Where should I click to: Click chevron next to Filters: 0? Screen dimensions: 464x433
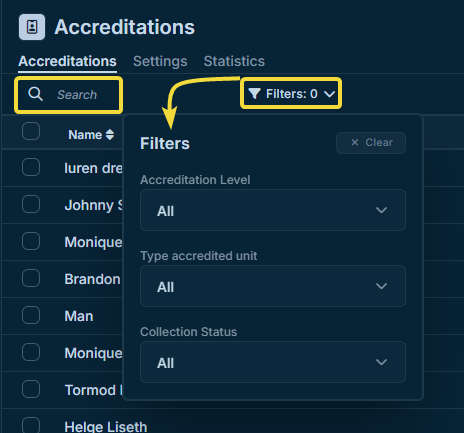pyautogui.click(x=329, y=94)
